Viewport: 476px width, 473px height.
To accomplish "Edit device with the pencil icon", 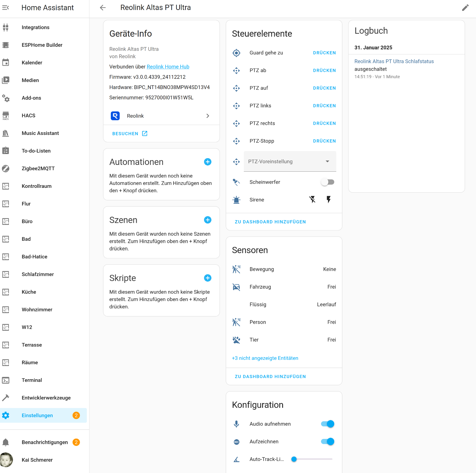I will pos(465,8).
